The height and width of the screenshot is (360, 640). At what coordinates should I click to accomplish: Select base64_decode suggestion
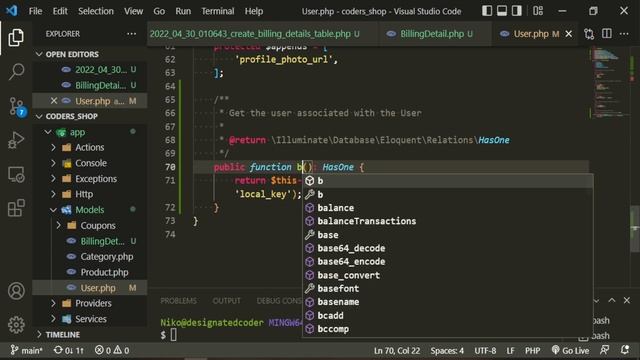coord(448,248)
